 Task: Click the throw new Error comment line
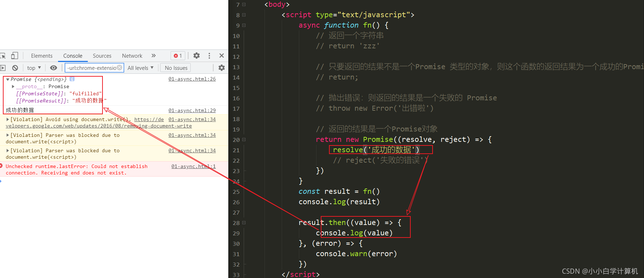click(x=375, y=108)
